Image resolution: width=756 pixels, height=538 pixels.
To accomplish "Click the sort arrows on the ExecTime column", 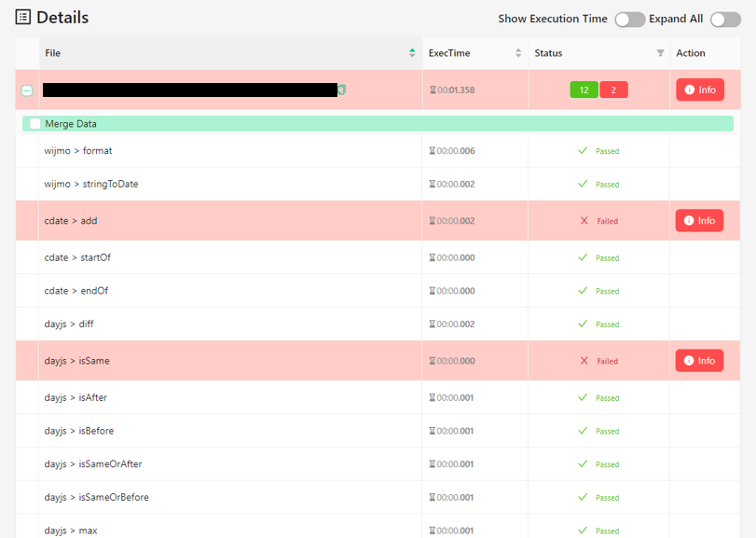I will tap(518, 53).
